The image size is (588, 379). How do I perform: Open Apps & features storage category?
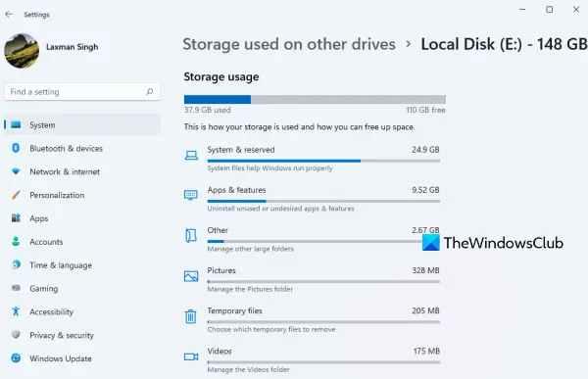[312, 199]
